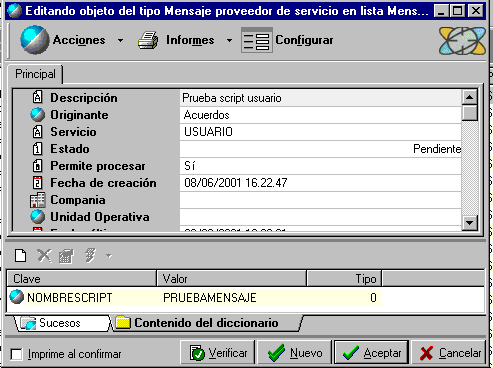
Task: Click the Fecha de creación value field
Action: (320, 183)
